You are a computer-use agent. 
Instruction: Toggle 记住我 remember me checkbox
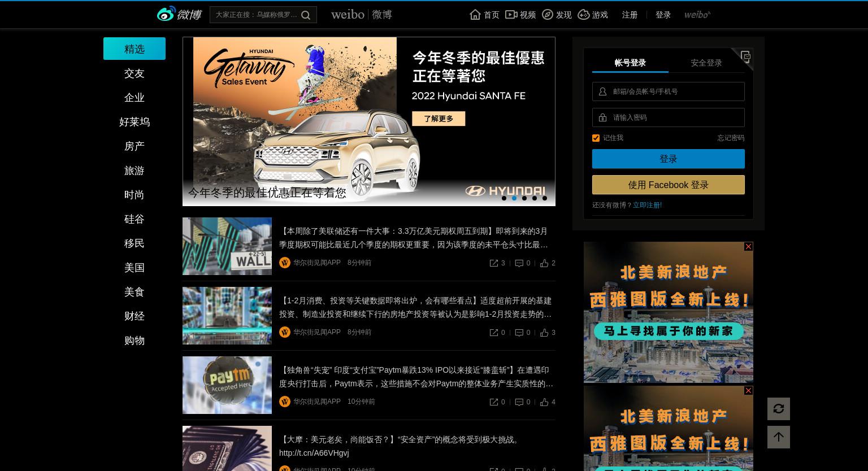point(596,138)
